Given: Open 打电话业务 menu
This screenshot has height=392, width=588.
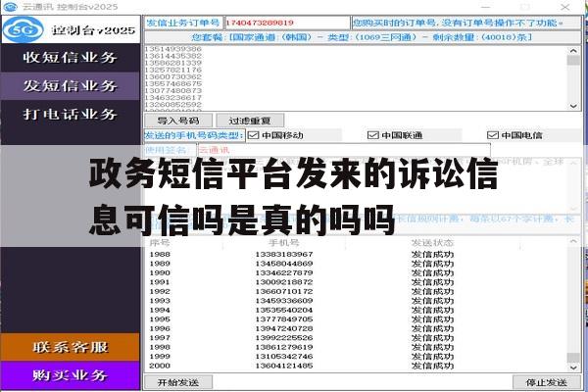Looking at the screenshot, I should click(71, 114).
